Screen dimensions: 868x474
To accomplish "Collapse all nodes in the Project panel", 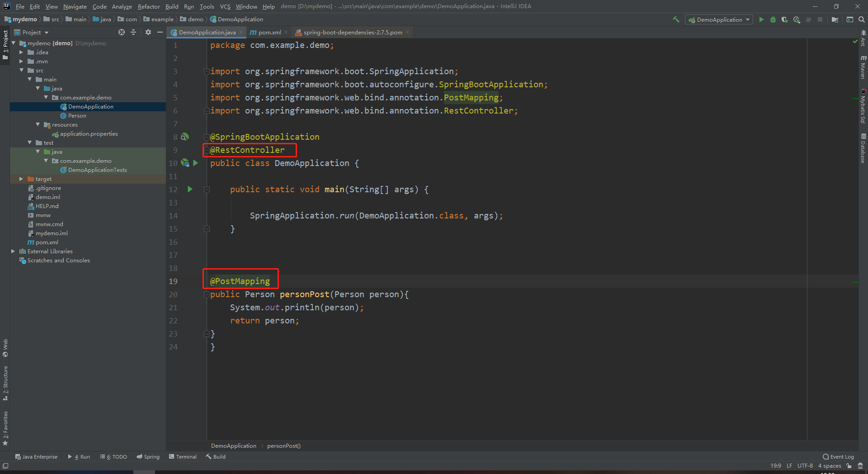I will [x=133, y=32].
